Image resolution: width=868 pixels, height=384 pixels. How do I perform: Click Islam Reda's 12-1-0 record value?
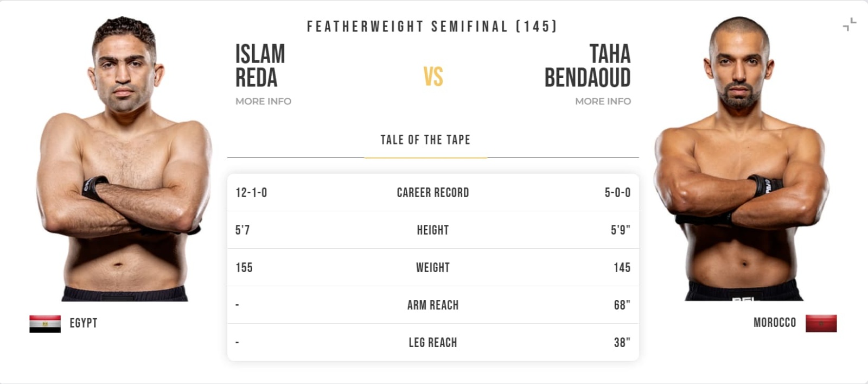251,193
